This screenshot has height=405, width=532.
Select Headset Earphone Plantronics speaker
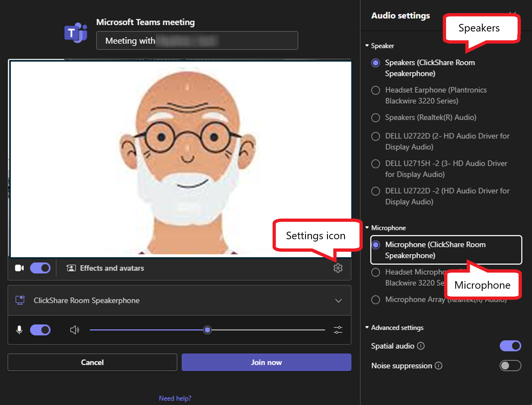tap(376, 90)
